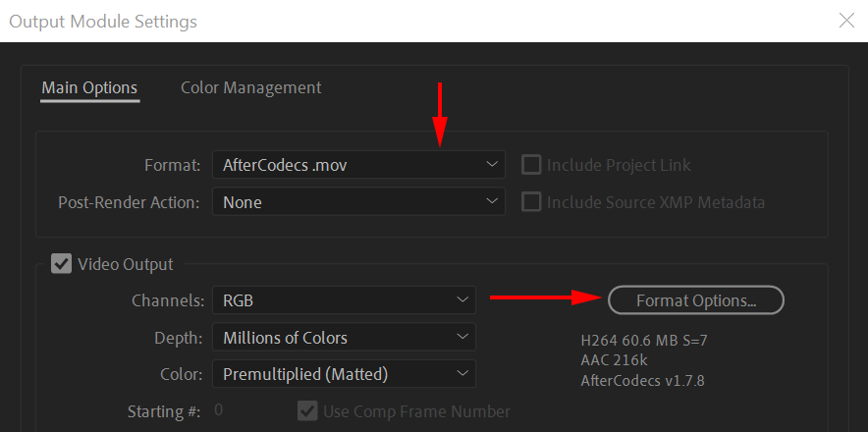Screen dimensions: 868x432
Task: Toggle Use Comp Frame Number checkbox
Action: click(x=307, y=410)
